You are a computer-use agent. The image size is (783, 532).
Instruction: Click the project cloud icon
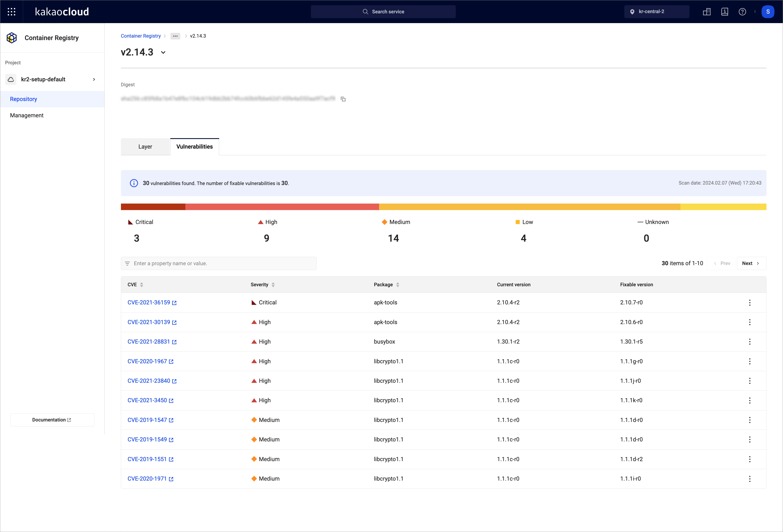(11, 79)
